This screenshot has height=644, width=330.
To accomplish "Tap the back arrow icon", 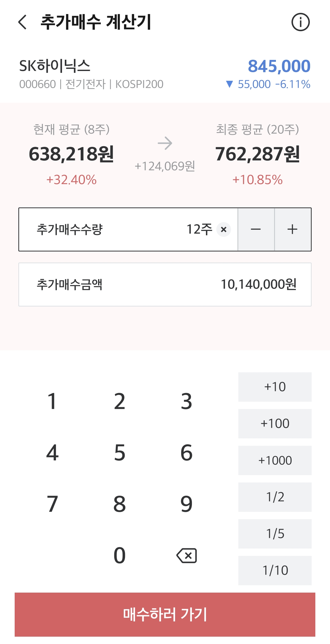I will point(23,22).
